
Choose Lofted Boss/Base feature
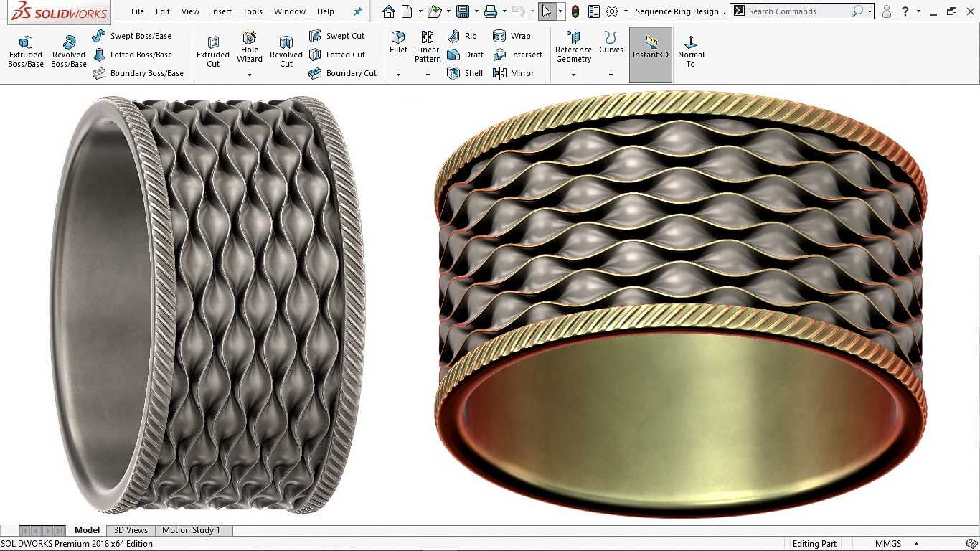pyautogui.click(x=133, y=55)
